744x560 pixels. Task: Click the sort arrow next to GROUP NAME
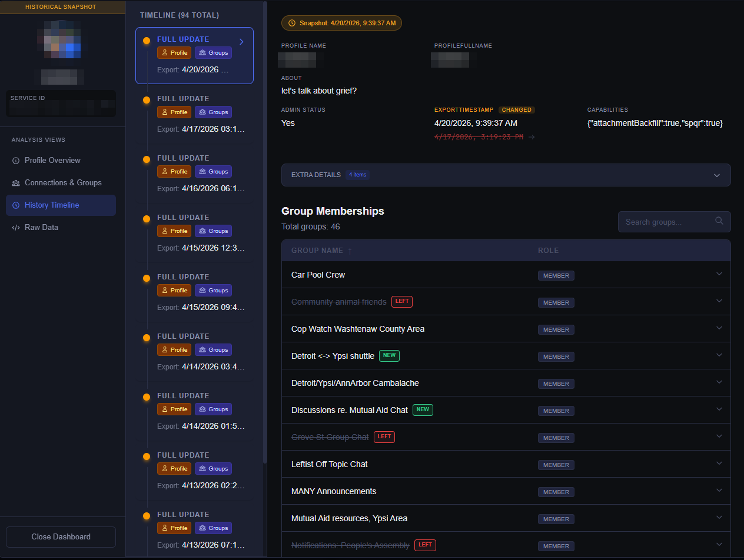[350, 251]
